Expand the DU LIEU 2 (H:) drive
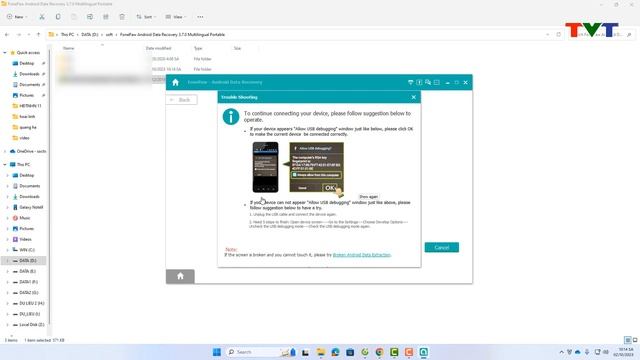Viewport: 640px width, 360px height. pos(7,303)
